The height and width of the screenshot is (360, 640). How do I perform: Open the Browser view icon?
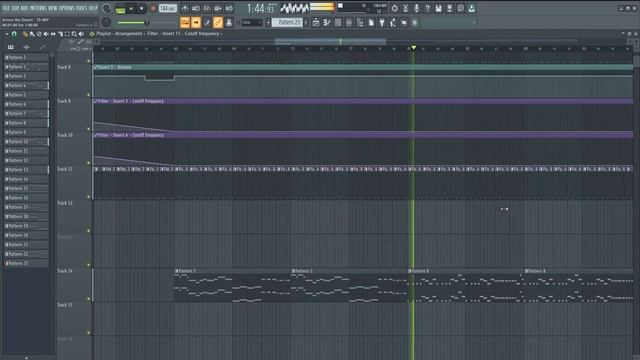[x=360, y=23]
